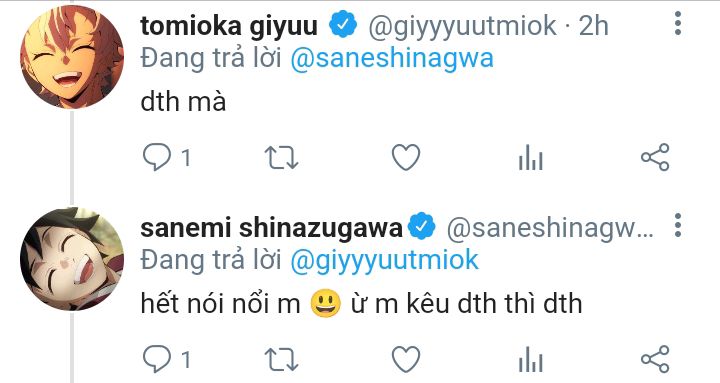Open more options for tomioka giyuu's tweet

point(678,23)
